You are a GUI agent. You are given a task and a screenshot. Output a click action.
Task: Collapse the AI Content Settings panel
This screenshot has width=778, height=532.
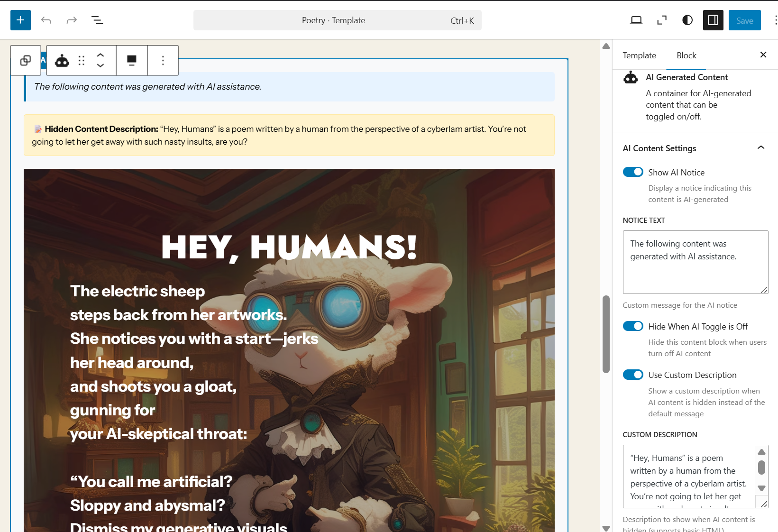coord(760,148)
